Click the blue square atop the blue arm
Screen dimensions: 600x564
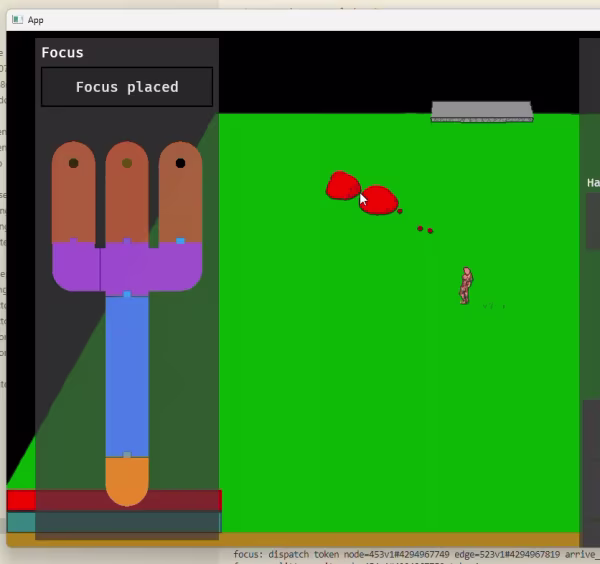(127, 294)
